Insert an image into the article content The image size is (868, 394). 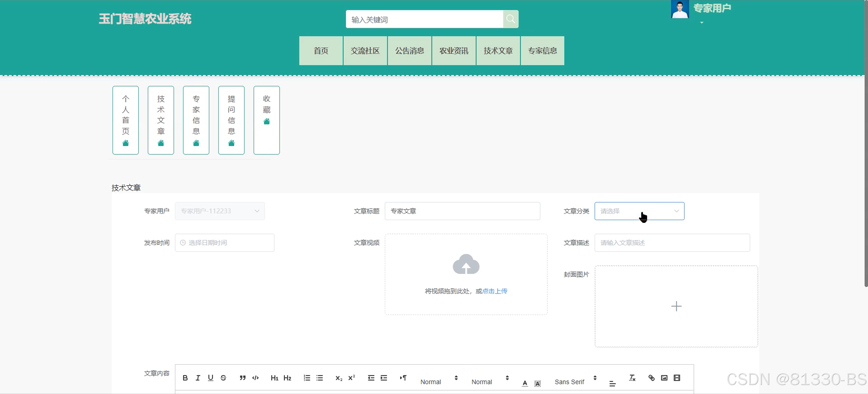tap(664, 378)
